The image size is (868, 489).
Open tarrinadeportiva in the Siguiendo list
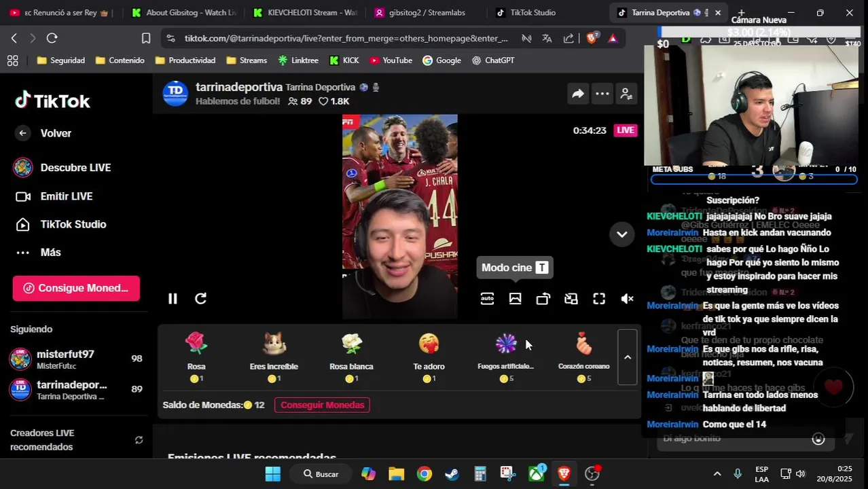pos(76,389)
